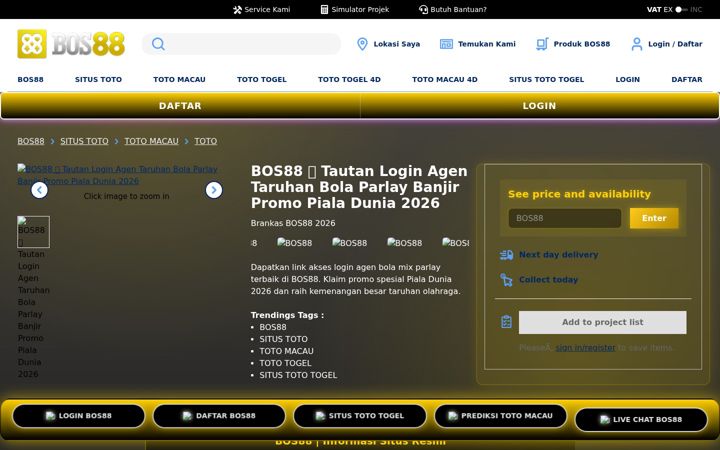Screen dimensions: 720x450
Task: Click LOGIN BOS88 bottom bar button
Action: pos(79,416)
